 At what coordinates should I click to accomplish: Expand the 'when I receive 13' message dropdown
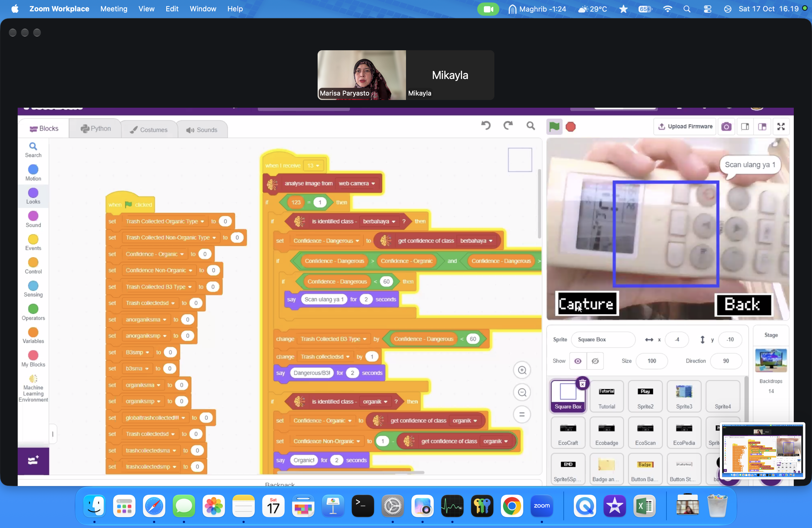coord(313,166)
